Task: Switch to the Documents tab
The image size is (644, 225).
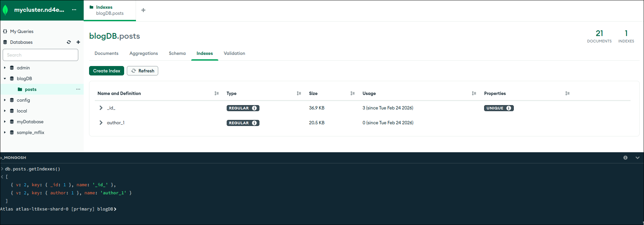Action: (x=106, y=53)
